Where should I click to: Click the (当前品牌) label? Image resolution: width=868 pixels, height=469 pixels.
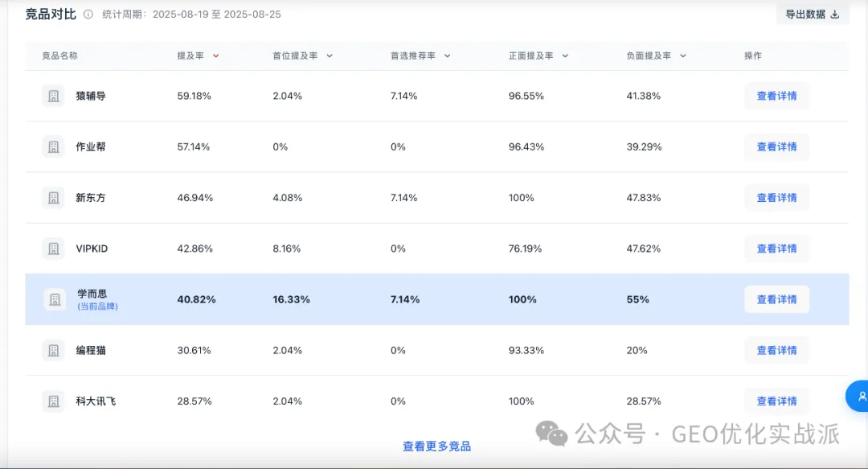97,306
